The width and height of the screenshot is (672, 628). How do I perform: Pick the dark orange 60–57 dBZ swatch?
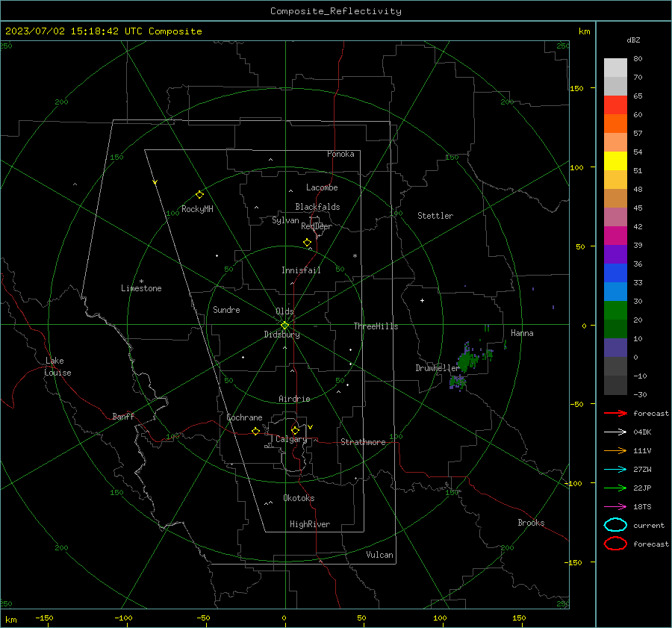[x=615, y=123]
